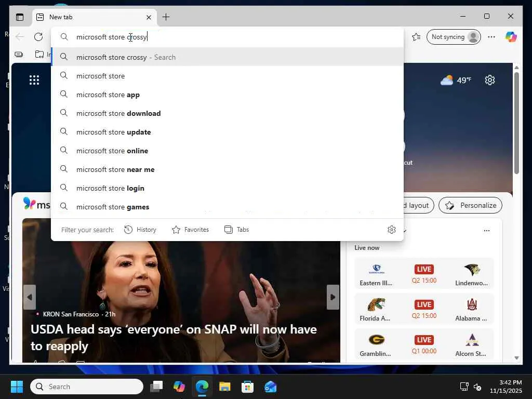Click the msn logo in feed
Screen dimensions: 532x399
(37, 204)
